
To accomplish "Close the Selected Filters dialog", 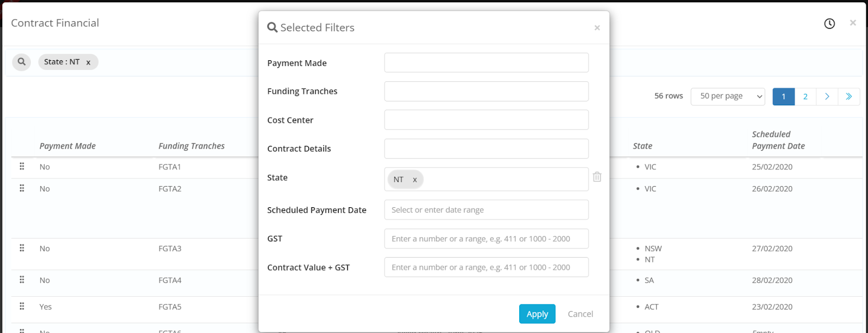I will tap(597, 28).
